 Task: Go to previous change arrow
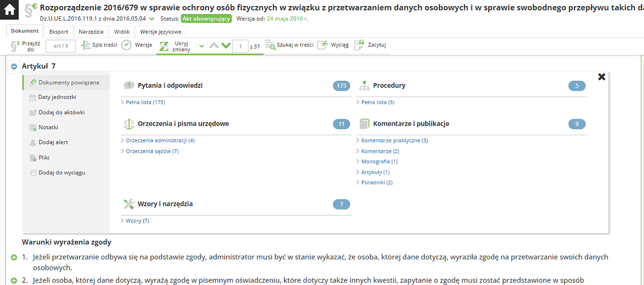[x=214, y=46]
